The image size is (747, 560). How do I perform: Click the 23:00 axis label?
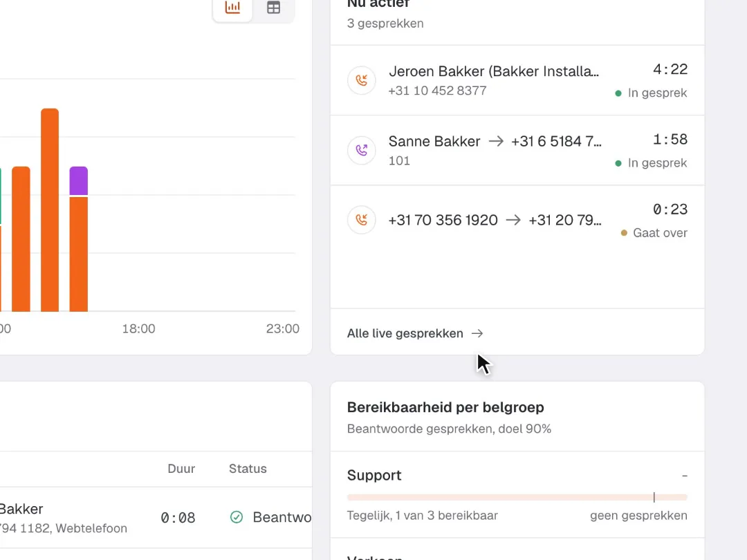tap(282, 328)
